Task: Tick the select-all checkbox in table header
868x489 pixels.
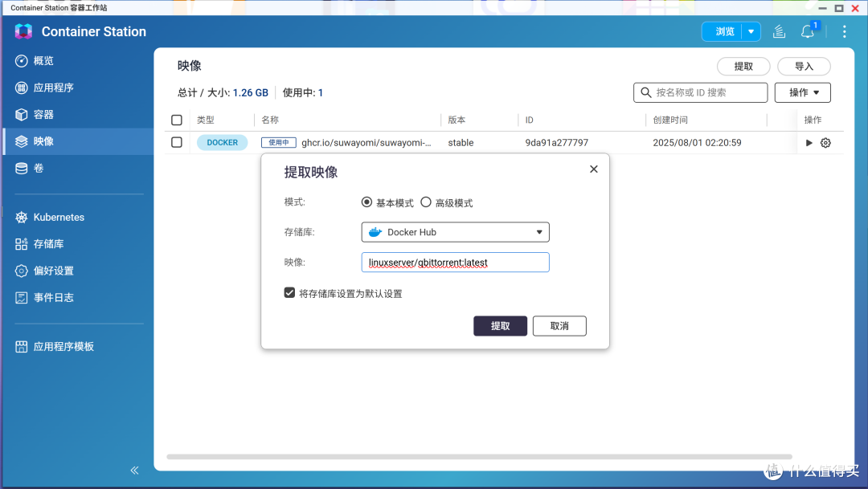Action: point(177,120)
